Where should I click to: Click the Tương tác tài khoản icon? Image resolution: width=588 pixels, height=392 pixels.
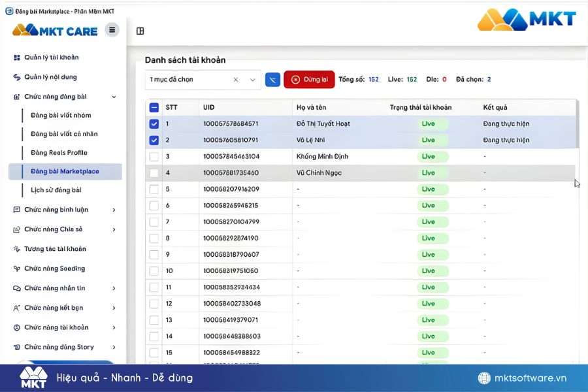pyautogui.click(x=17, y=249)
